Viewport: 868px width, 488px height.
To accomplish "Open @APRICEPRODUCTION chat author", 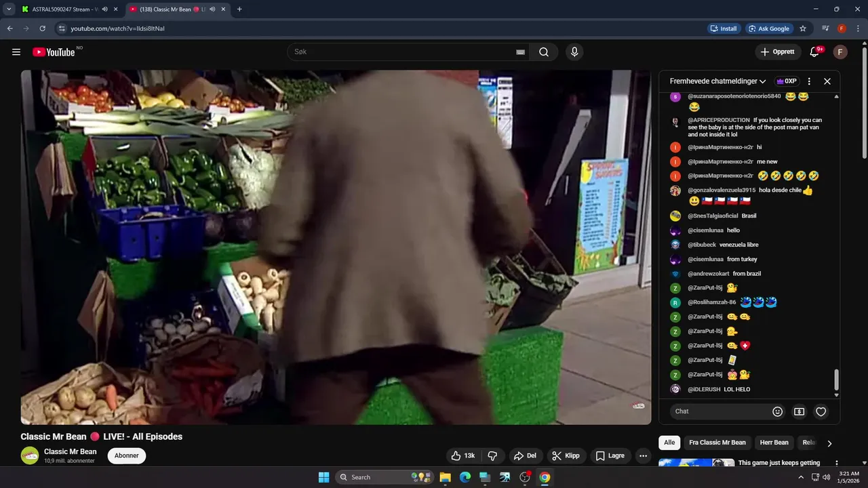I will (719, 120).
